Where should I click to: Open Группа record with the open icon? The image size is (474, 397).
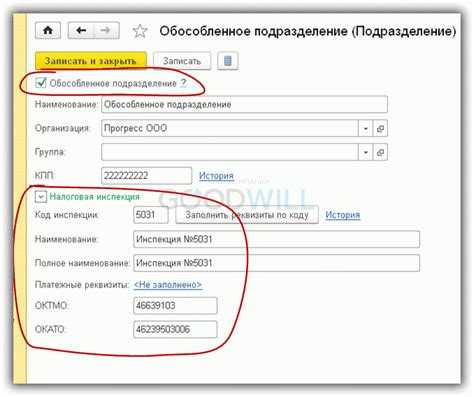coord(380,152)
